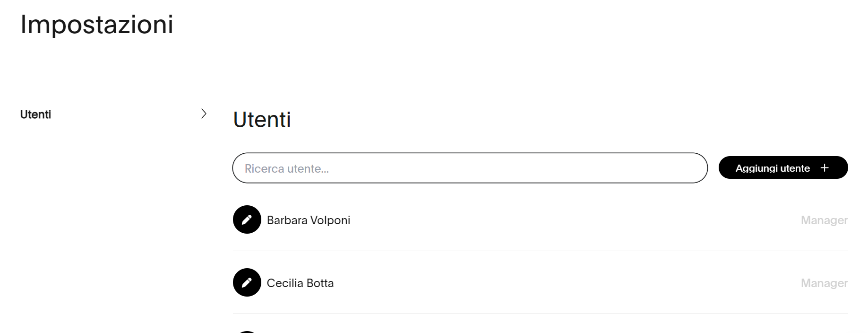Image resolution: width=868 pixels, height=333 pixels.
Task: Select Utenti in the settings sidebar
Action: 35,114
